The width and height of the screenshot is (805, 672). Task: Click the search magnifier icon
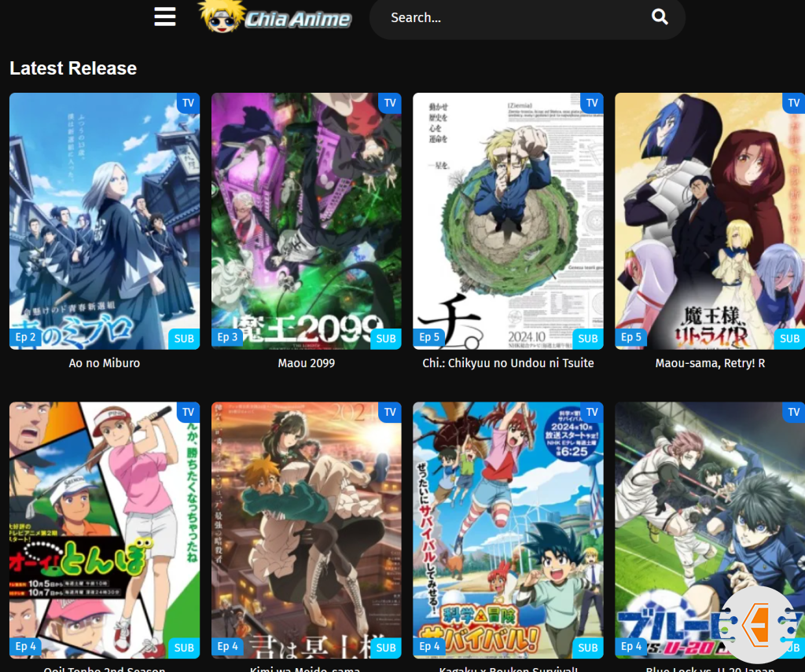[660, 17]
